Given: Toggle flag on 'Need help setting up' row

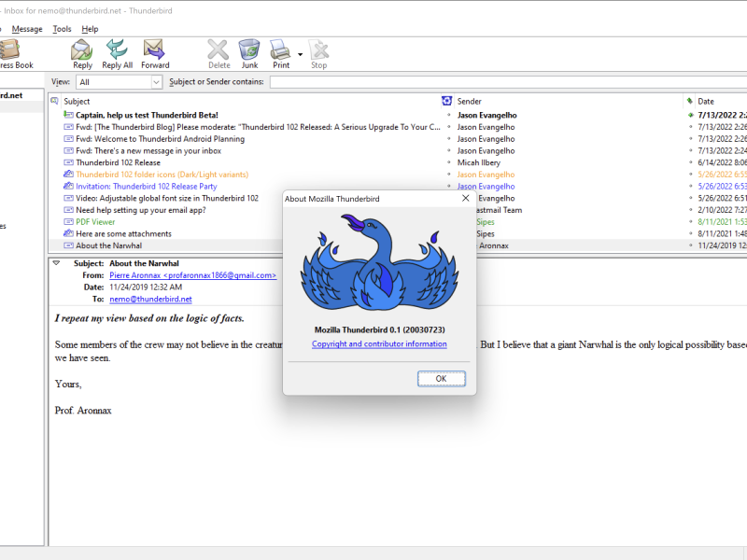Looking at the screenshot, I should (690, 210).
